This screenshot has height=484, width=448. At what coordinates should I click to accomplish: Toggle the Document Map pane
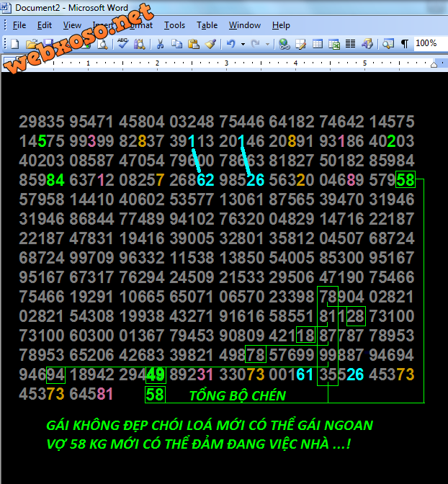(x=388, y=44)
